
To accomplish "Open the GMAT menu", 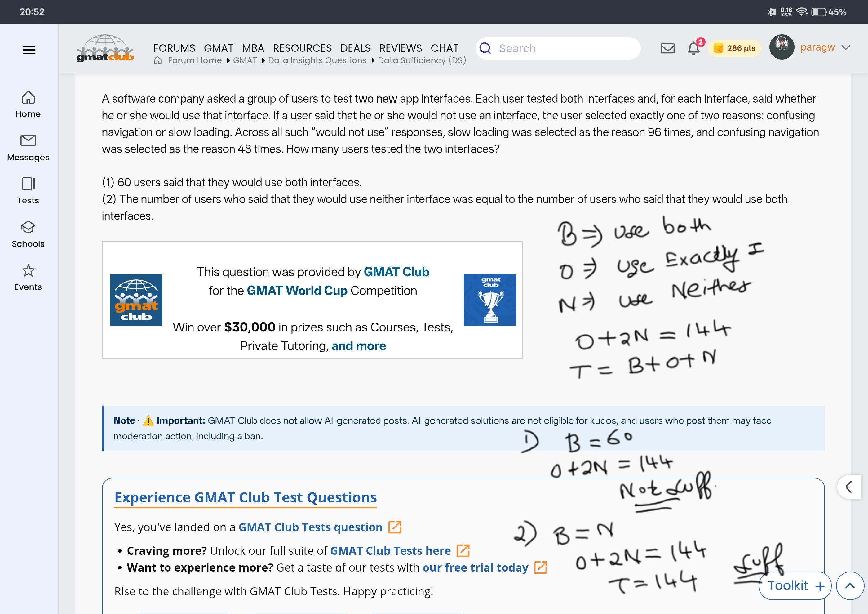I will (219, 48).
